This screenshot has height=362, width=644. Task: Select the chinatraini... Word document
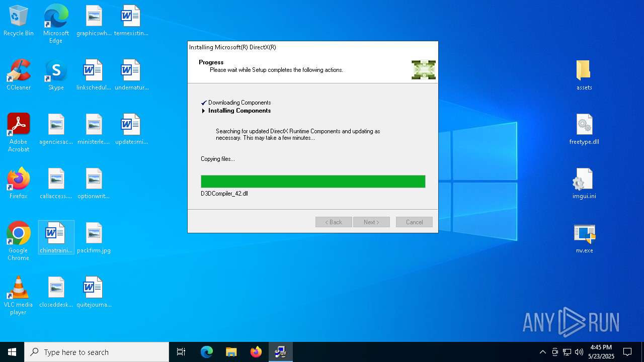(x=56, y=237)
